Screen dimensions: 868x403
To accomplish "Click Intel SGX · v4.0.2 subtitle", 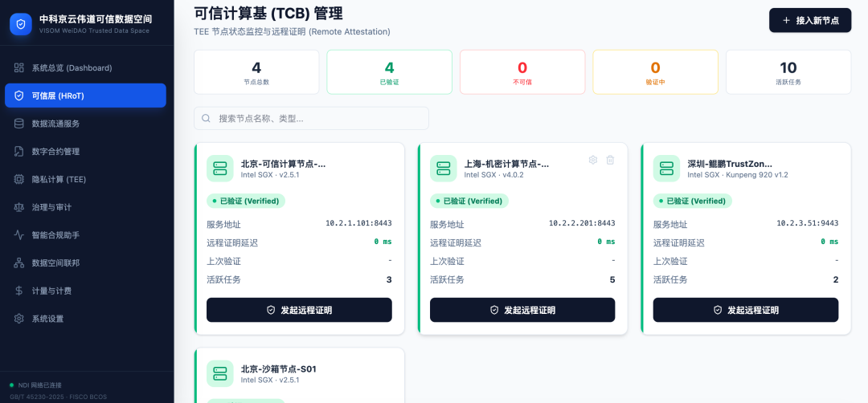I will [x=493, y=175].
